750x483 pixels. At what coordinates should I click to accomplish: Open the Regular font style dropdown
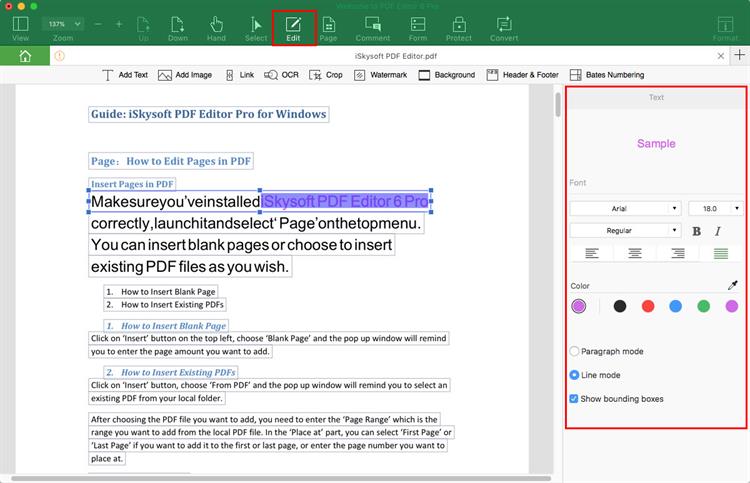(625, 231)
